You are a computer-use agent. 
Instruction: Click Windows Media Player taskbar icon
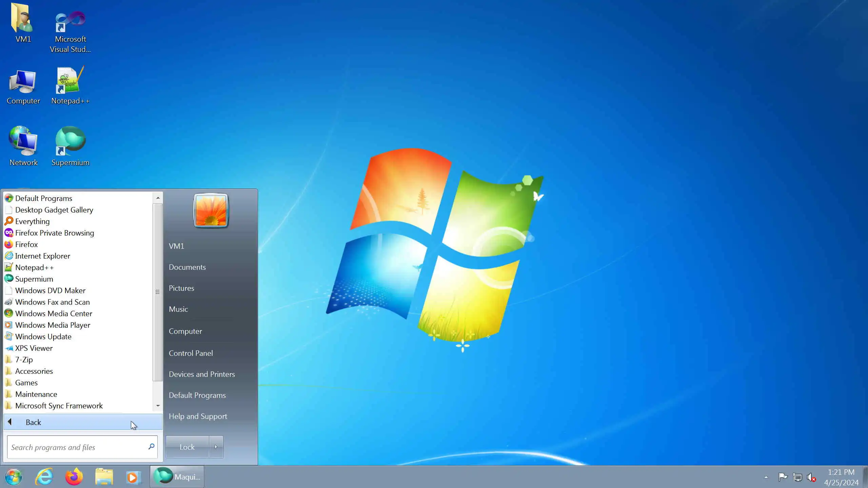tap(133, 477)
